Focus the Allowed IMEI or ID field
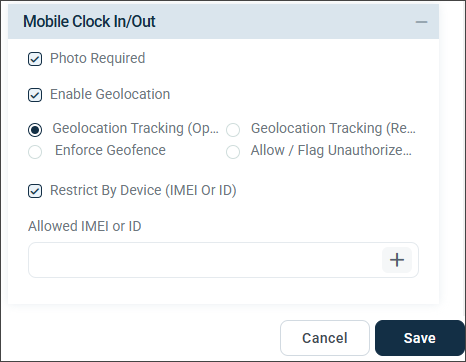Image resolution: width=466 pixels, height=362 pixels. pyautogui.click(x=205, y=260)
